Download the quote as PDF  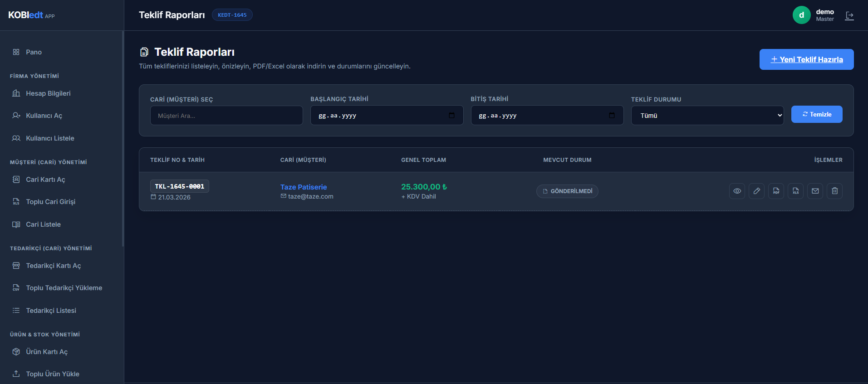click(x=776, y=191)
